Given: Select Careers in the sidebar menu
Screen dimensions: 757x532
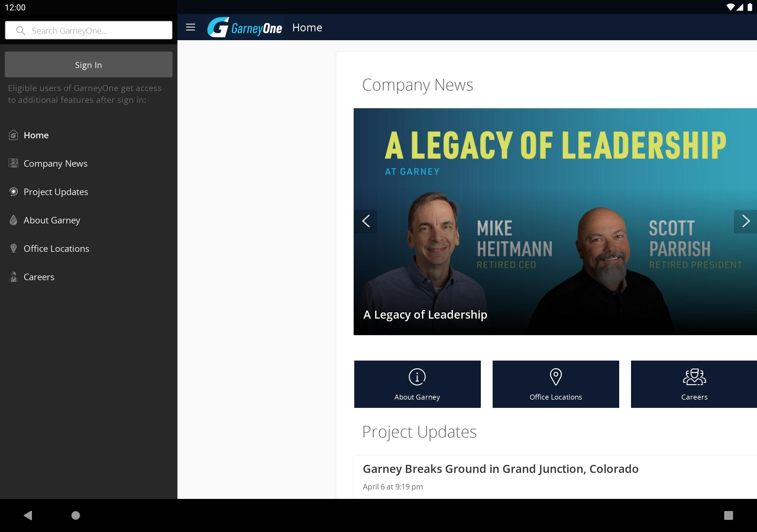Looking at the screenshot, I should (89, 277).
